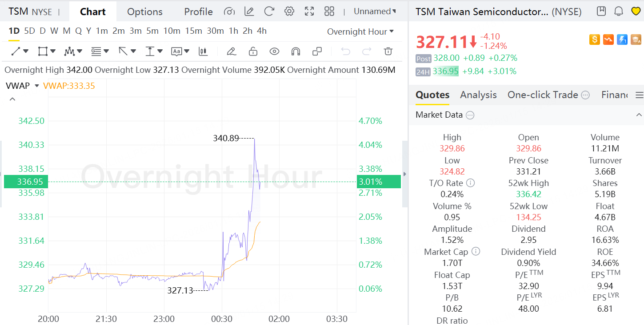Image resolution: width=644 pixels, height=325 pixels.
Task: Click the magnet snap mode icon
Action: pyautogui.click(x=296, y=52)
